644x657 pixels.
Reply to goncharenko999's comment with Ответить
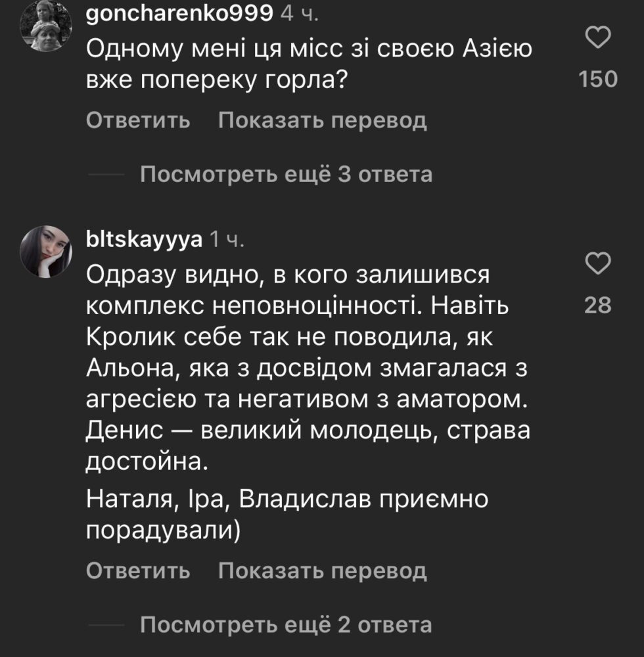click(x=138, y=121)
